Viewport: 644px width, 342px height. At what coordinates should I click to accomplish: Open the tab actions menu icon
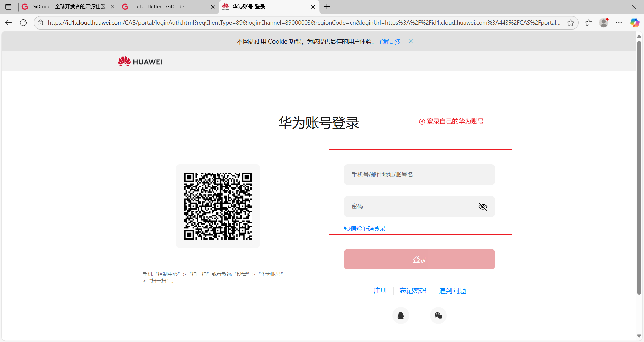click(8, 7)
